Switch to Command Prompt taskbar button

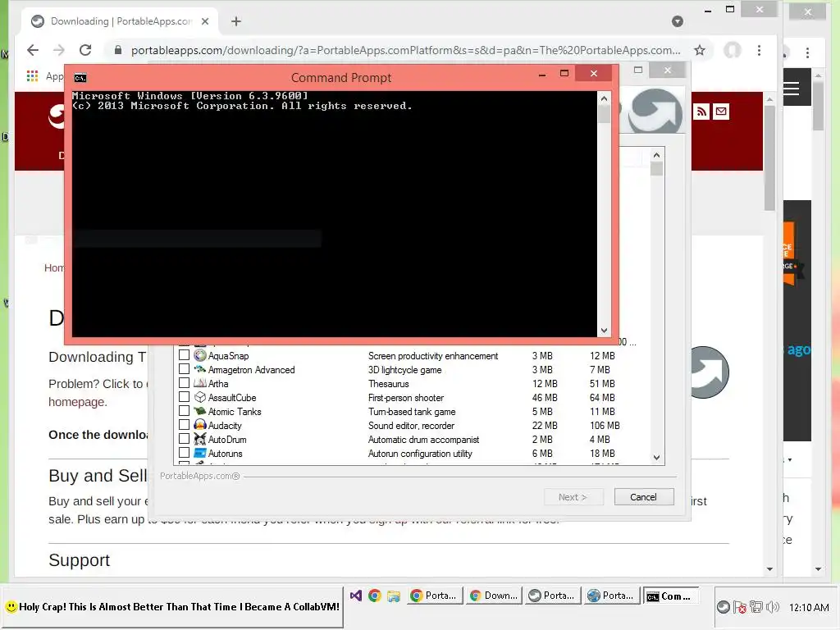coord(671,596)
